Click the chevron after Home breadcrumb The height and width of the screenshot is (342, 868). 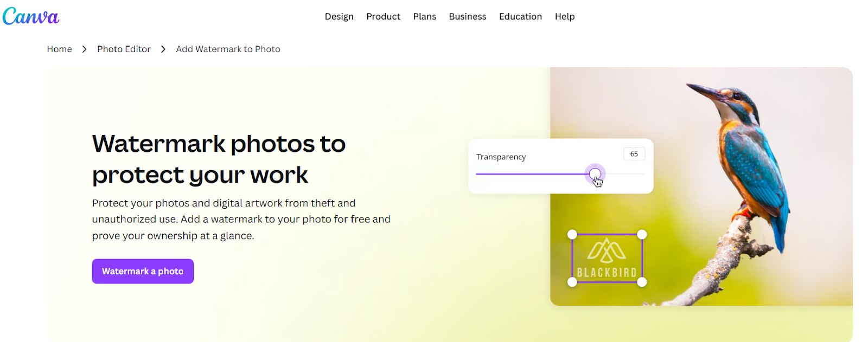pyautogui.click(x=84, y=49)
